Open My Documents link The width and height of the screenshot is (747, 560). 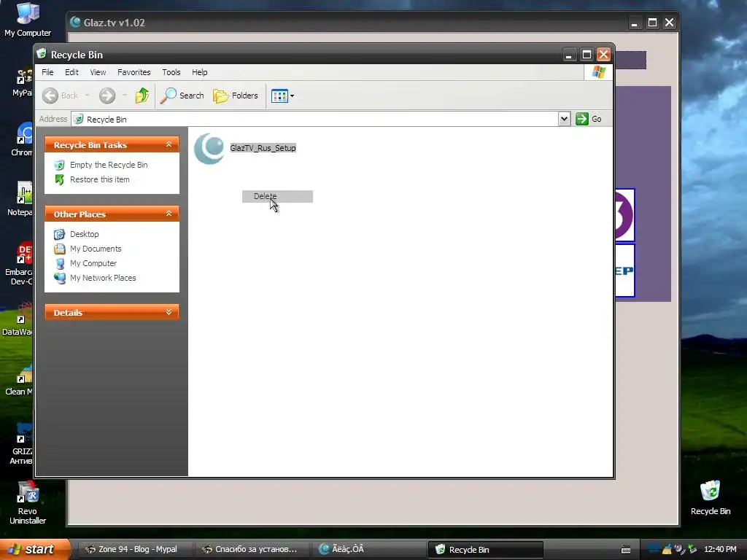coord(96,249)
